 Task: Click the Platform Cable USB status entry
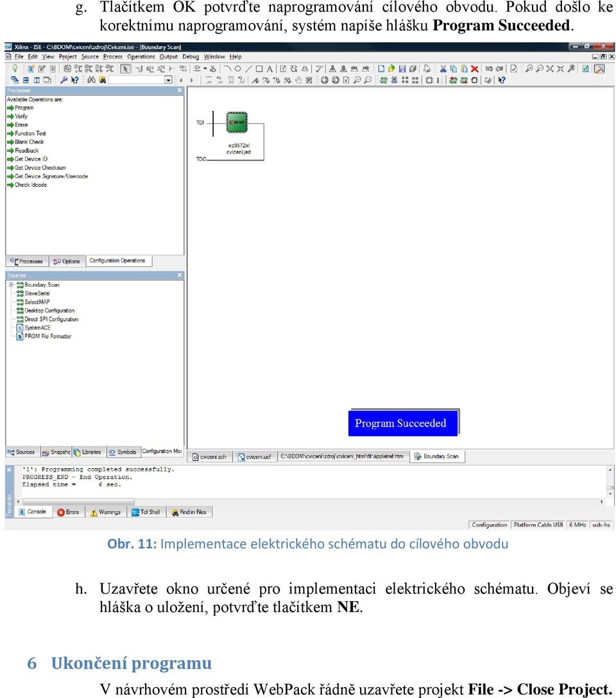(538, 525)
